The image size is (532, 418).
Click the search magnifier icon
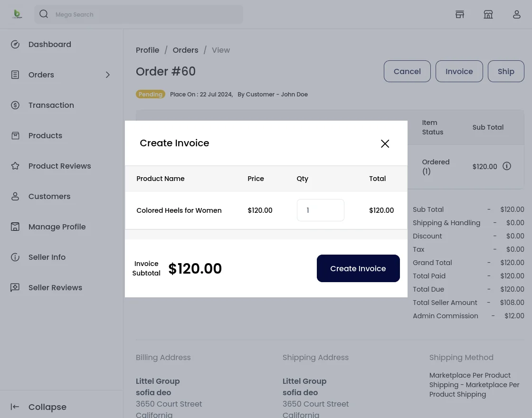(x=44, y=14)
